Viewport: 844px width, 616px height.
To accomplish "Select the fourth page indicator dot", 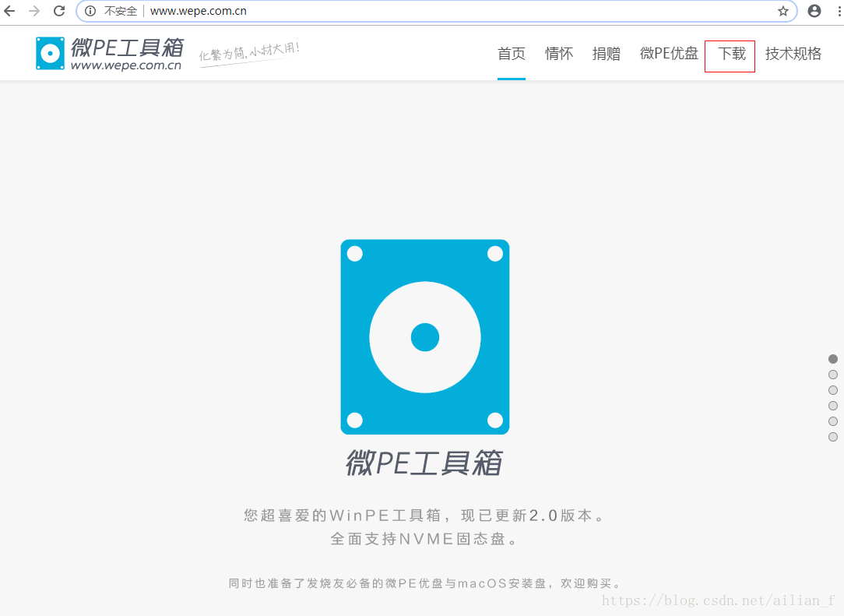I will (832, 406).
